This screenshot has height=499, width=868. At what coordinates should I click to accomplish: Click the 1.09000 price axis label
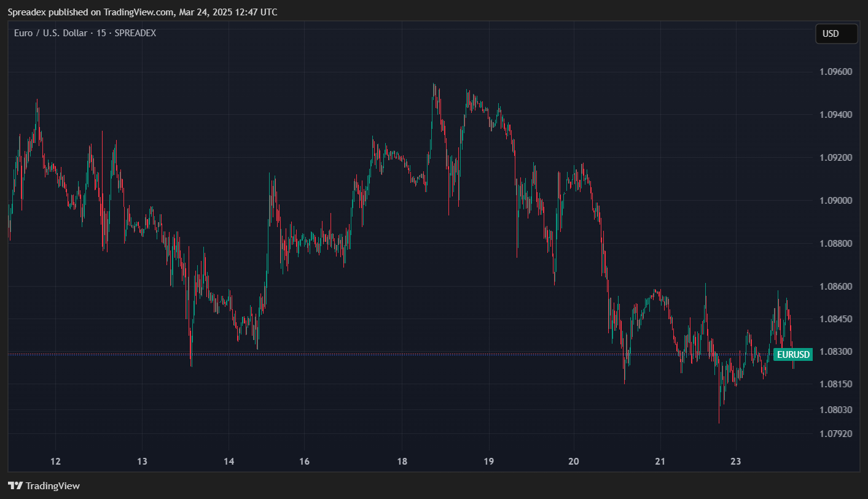click(x=836, y=201)
